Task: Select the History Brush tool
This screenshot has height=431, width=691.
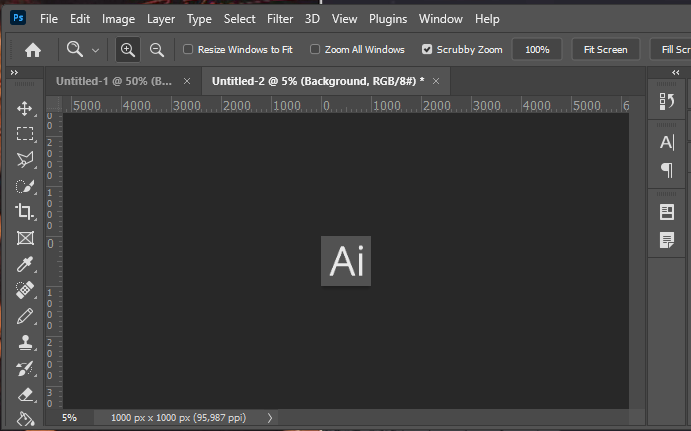Action: [25, 368]
